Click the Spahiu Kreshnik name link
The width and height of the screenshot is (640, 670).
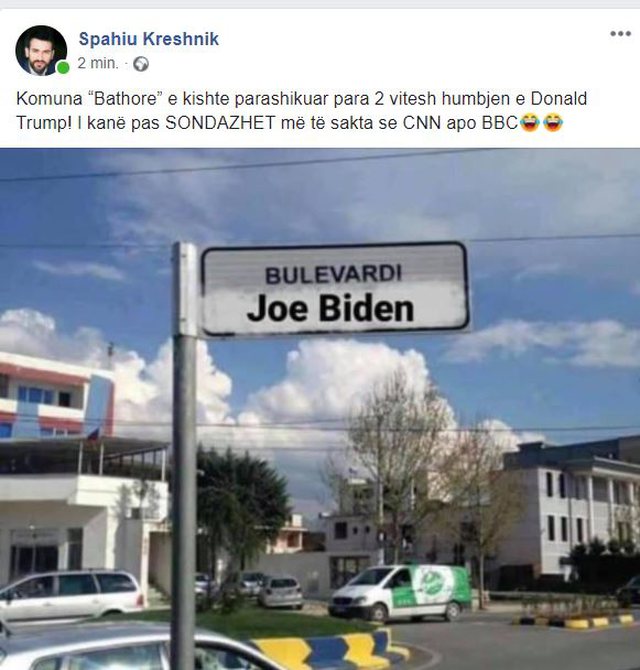[x=149, y=39]
